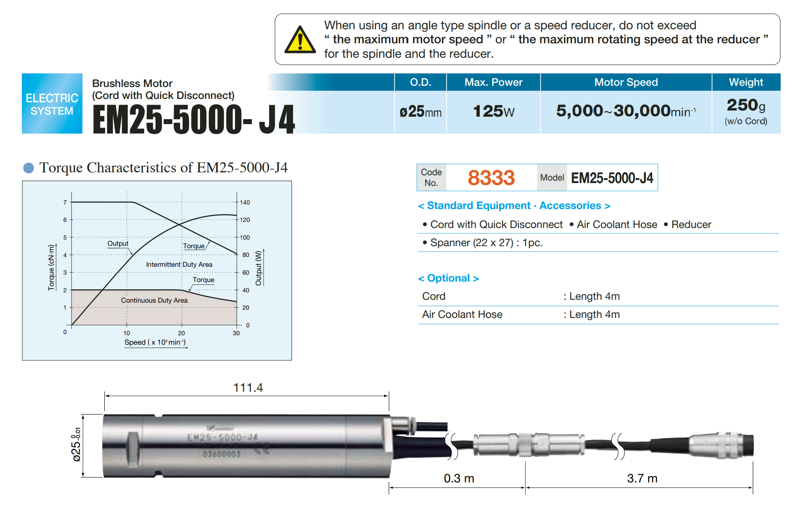Image resolution: width=812 pixels, height=508 pixels.
Task: Click the optional Air Coolant Hose row
Action: click(x=598, y=315)
